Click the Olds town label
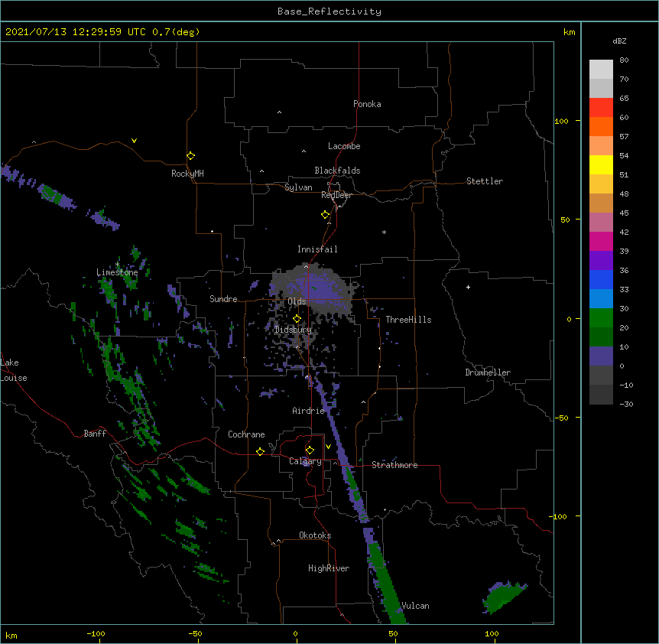Viewport: 659px width, 644px height. click(x=297, y=301)
